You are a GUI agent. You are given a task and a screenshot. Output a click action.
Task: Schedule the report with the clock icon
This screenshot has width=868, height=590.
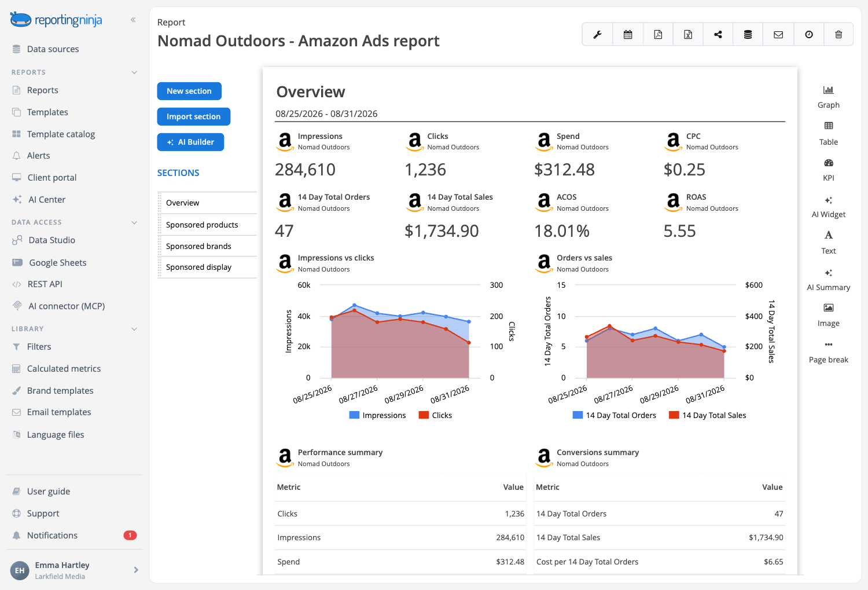tap(809, 35)
